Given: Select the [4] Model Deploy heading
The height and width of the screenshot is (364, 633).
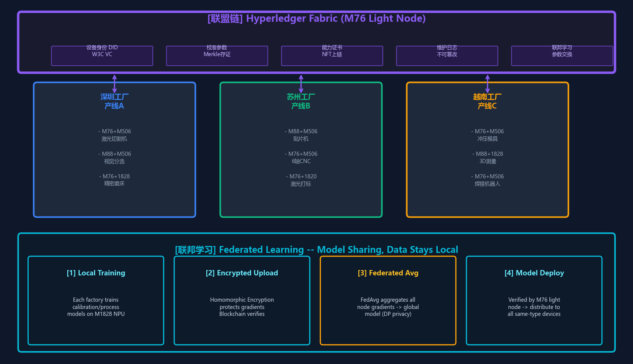Looking at the screenshot, I should pyautogui.click(x=534, y=273).
